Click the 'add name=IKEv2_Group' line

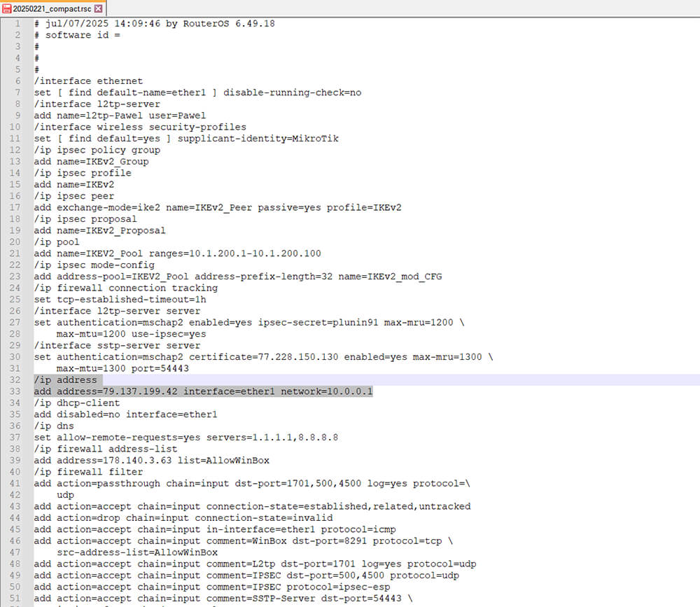pyautogui.click(x=91, y=161)
